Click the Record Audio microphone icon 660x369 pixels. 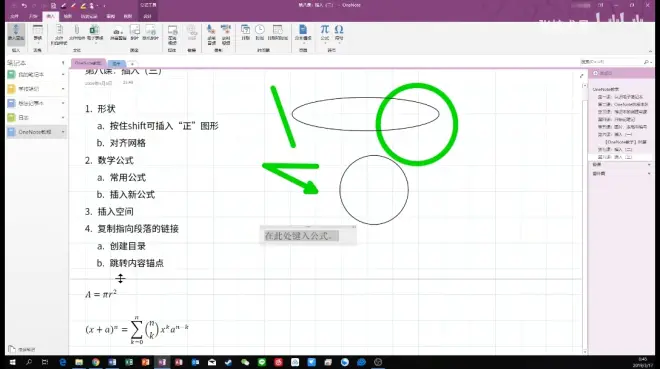coord(211,34)
